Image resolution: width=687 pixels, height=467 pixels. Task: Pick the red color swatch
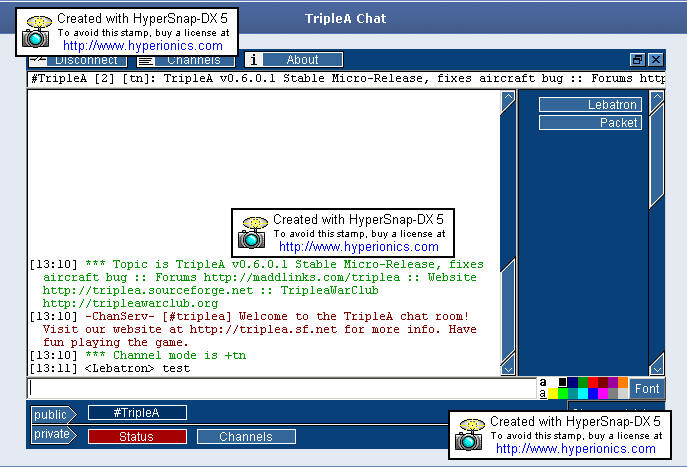point(593,382)
